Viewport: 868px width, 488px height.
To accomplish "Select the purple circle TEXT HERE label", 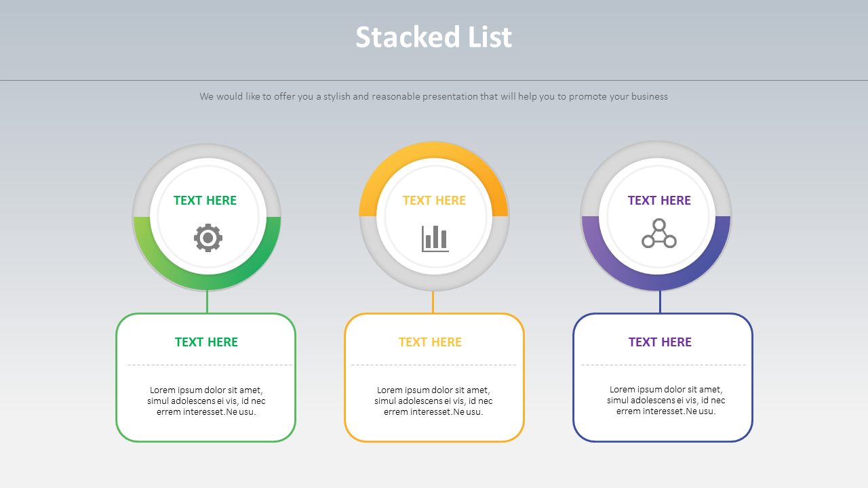I will click(659, 200).
